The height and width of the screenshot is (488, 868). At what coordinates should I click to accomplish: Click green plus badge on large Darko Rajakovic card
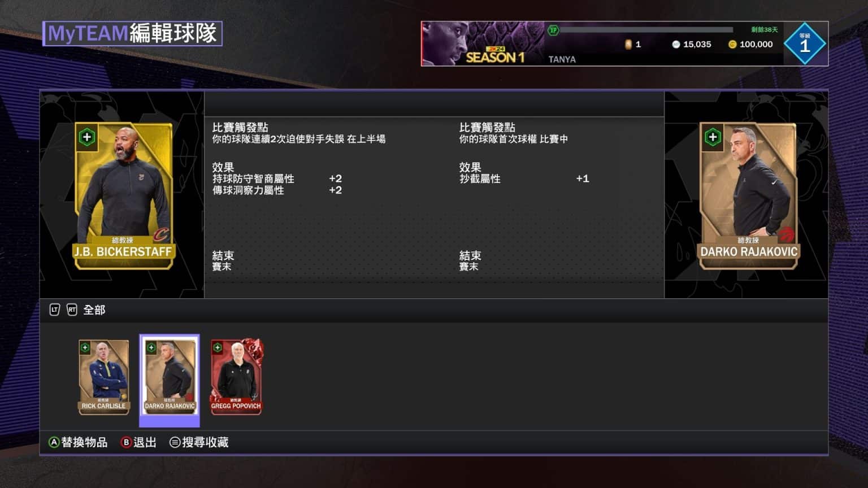pyautogui.click(x=713, y=137)
